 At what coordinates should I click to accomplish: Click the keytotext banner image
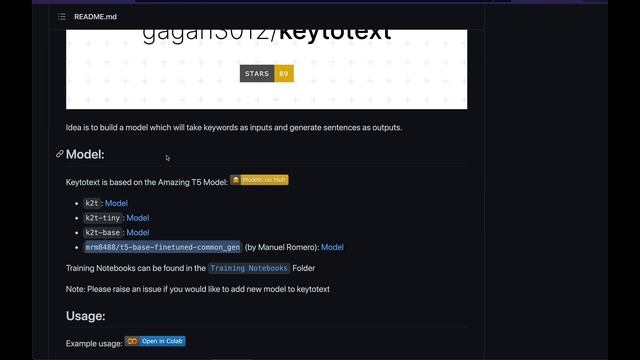(267, 69)
